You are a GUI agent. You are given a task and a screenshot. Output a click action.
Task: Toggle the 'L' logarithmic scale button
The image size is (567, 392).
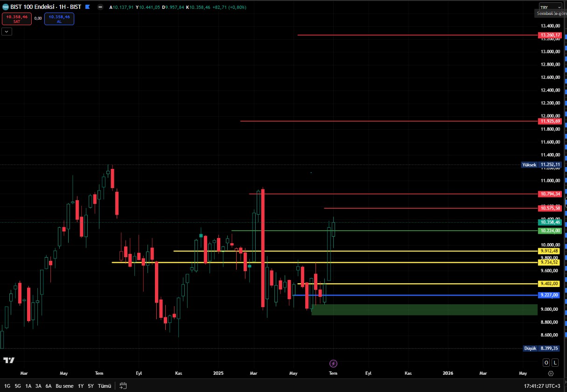coord(555,363)
